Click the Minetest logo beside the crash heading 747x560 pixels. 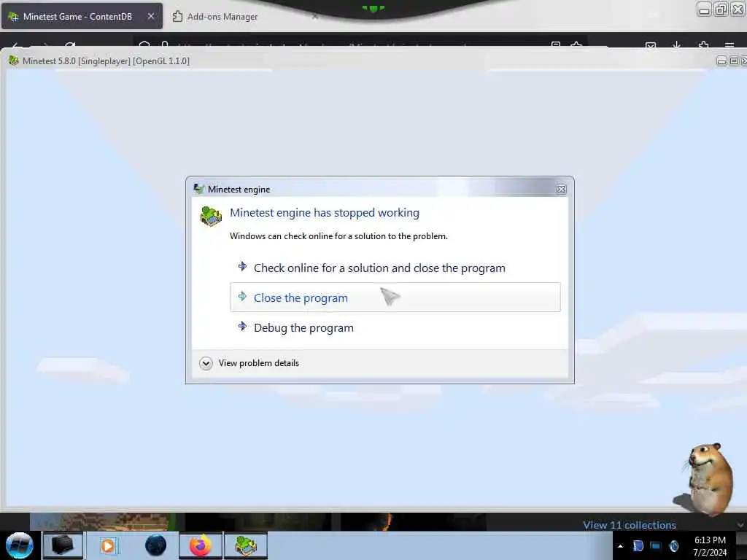tap(211, 216)
